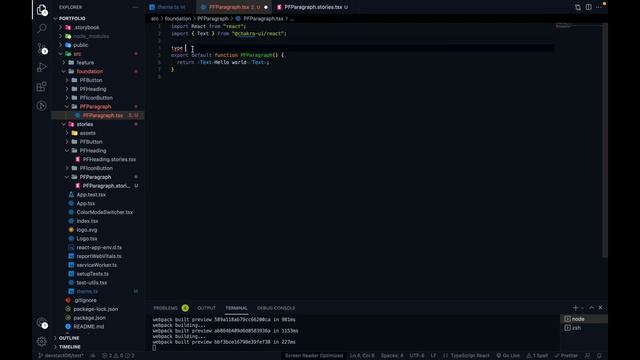Click open changes icon in editor toolbar
Image resolution: width=640 pixels, height=360 pixels.
[578, 7]
